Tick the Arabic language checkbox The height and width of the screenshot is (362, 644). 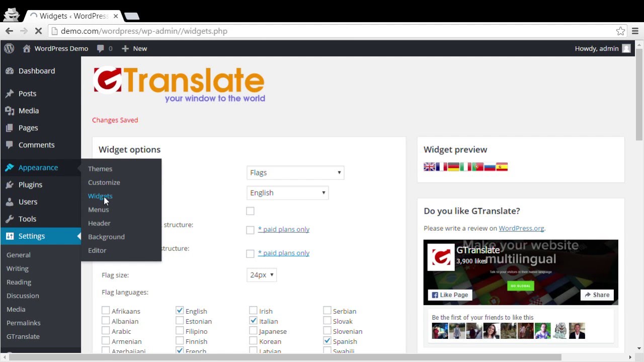(x=106, y=331)
